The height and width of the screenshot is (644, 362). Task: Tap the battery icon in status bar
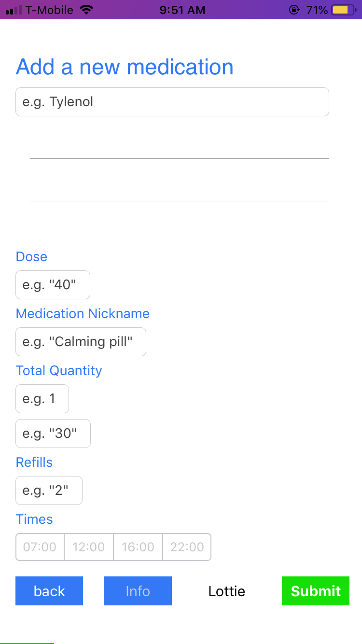coord(342,10)
